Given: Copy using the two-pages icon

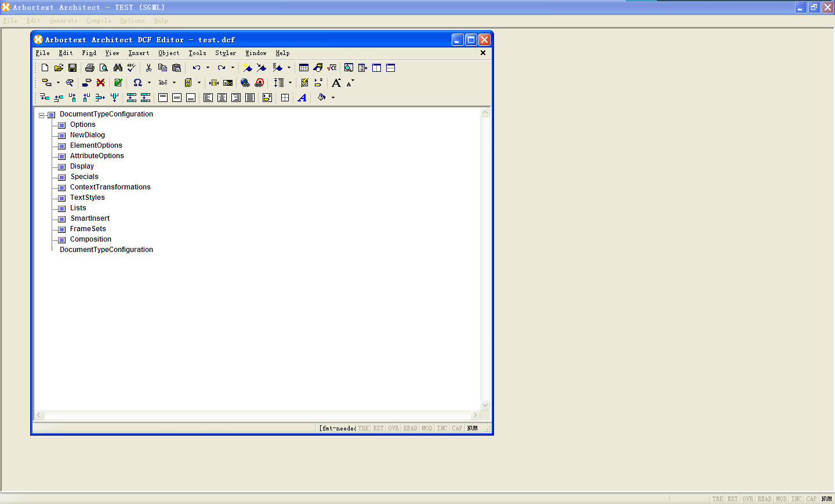Looking at the screenshot, I should click(163, 68).
